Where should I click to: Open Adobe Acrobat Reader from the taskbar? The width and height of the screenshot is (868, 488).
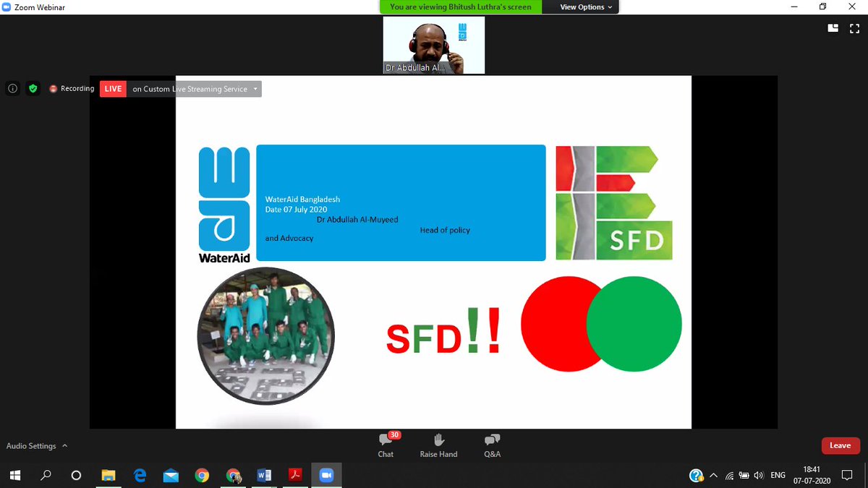pyautogui.click(x=295, y=475)
